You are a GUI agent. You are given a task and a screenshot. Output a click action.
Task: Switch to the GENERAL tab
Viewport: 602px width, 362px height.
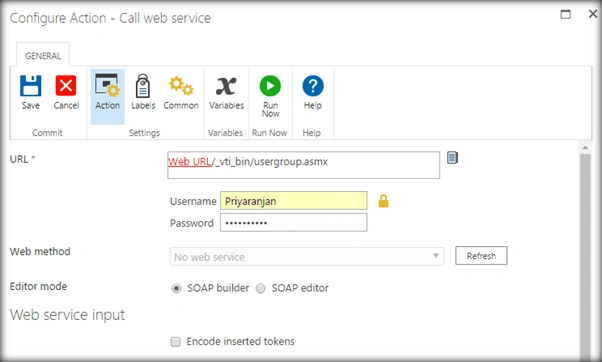43,56
